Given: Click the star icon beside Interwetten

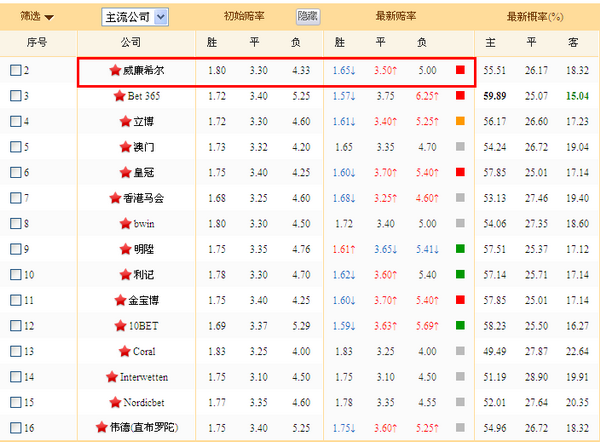Looking at the screenshot, I should tap(111, 376).
